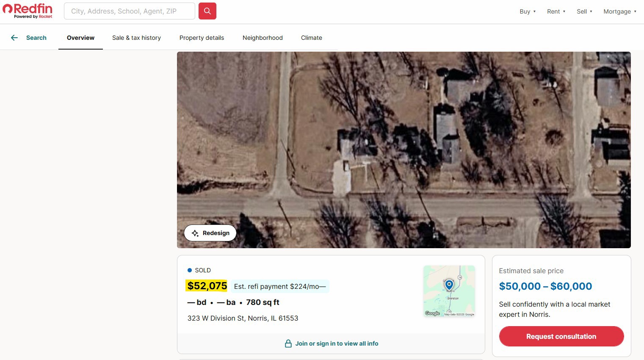Screen dimensions: 644x360
Task: Click the Request consultation button
Action: click(561, 336)
